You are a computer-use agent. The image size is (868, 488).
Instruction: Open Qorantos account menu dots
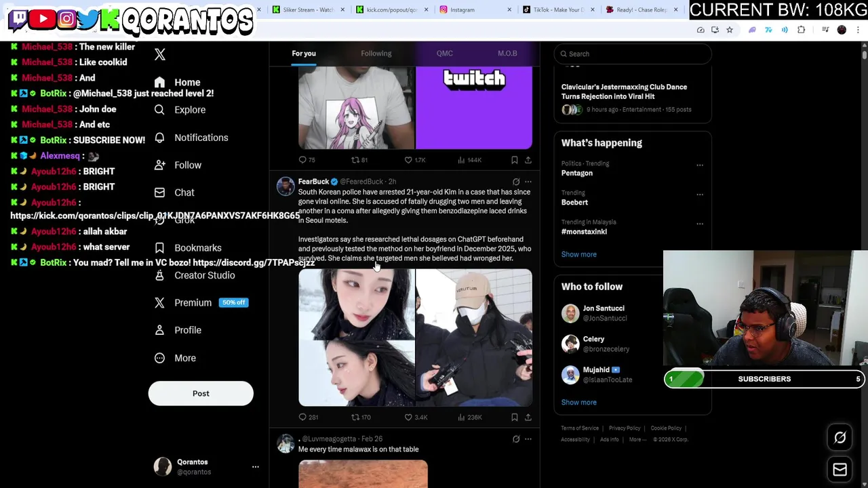click(256, 467)
